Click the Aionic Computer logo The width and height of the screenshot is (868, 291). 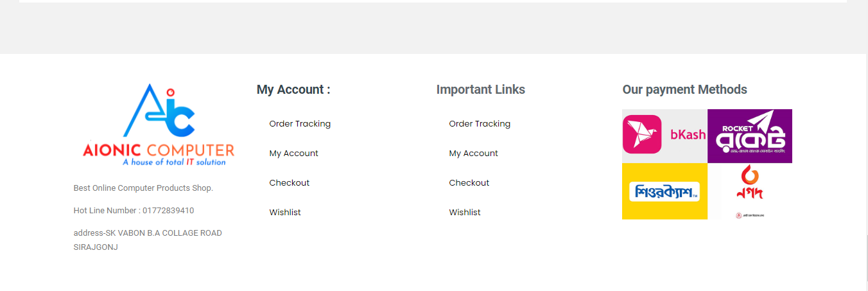[158, 125]
